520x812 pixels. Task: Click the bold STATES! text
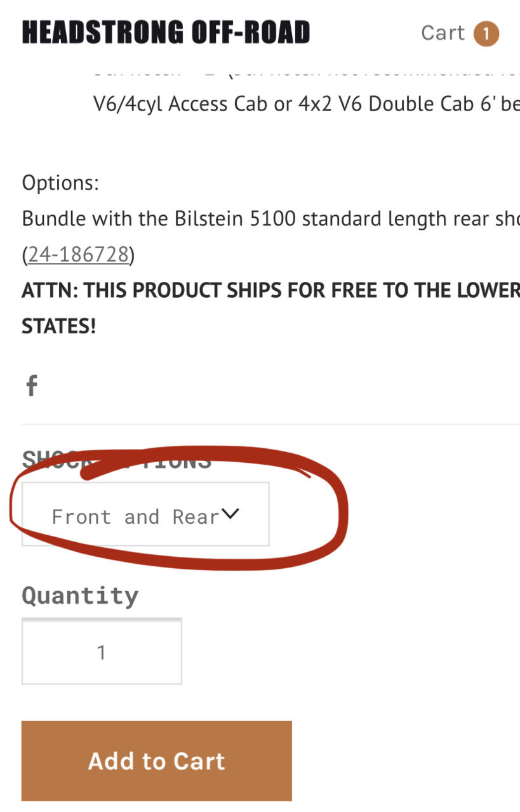pyautogui.click(x=59, y=326)
